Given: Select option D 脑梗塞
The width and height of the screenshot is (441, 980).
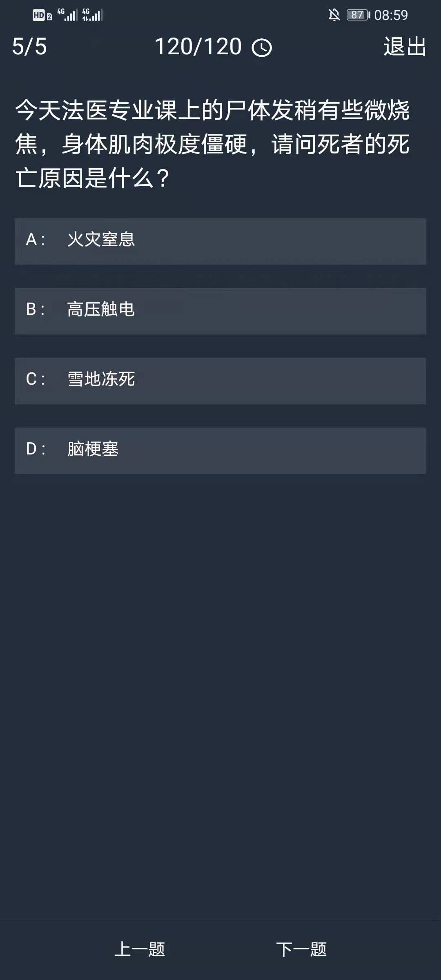Looking at the screenshot, I should coord(220,450).
